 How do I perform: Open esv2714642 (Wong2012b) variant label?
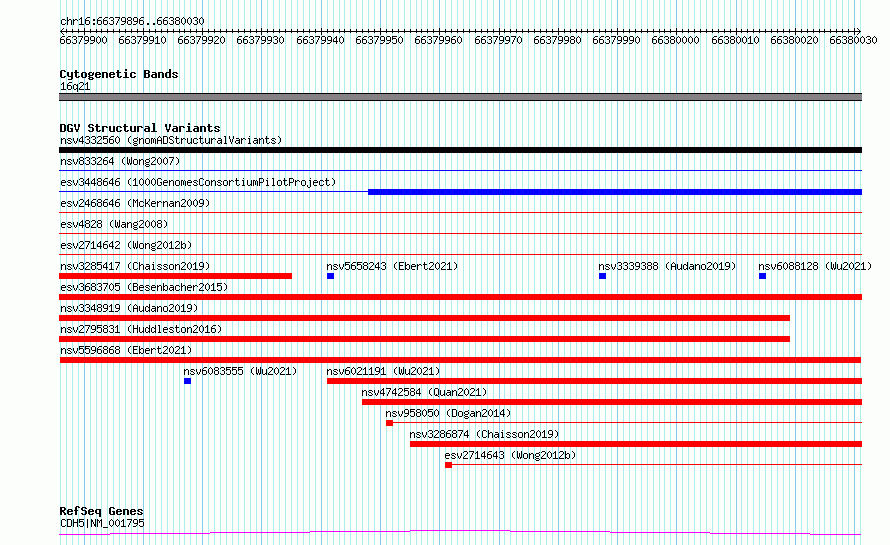[125, 245]
